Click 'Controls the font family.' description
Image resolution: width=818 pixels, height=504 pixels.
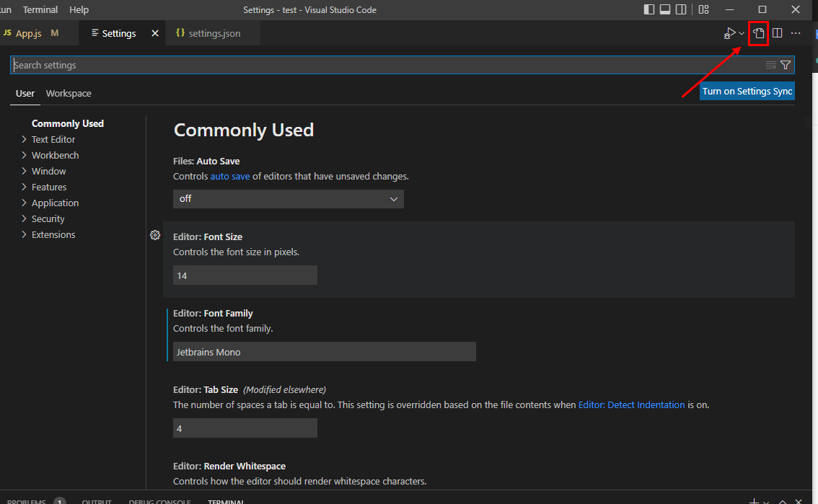[224, 328]
